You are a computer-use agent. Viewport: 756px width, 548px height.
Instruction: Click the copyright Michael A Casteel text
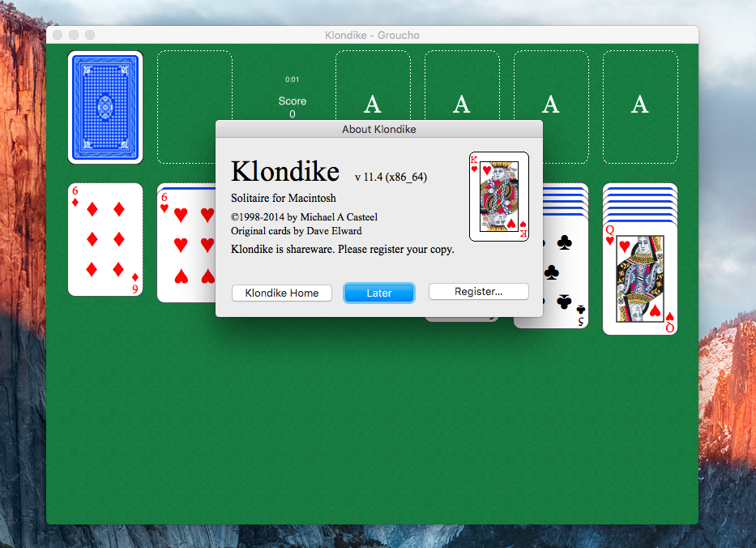coord(304,217)
